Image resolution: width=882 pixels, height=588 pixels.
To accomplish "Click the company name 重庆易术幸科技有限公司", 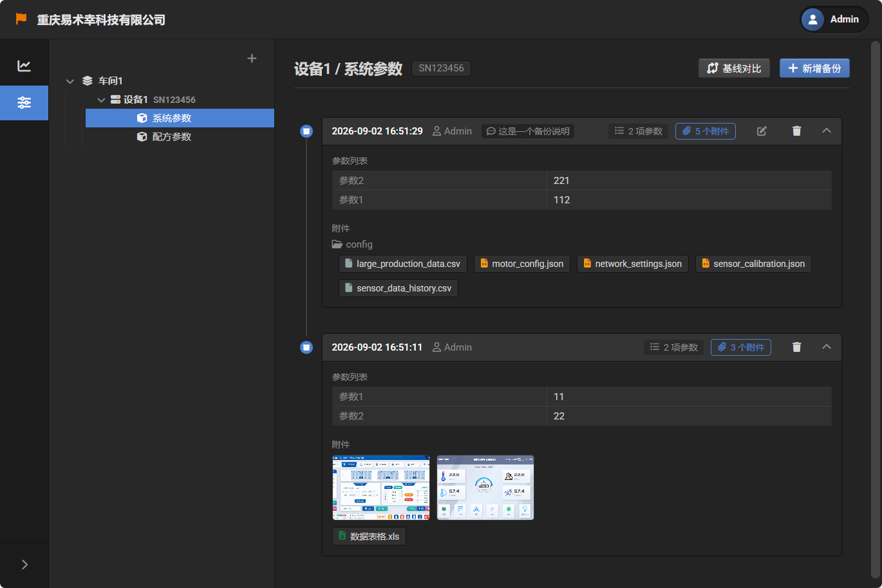I will 101,20.
